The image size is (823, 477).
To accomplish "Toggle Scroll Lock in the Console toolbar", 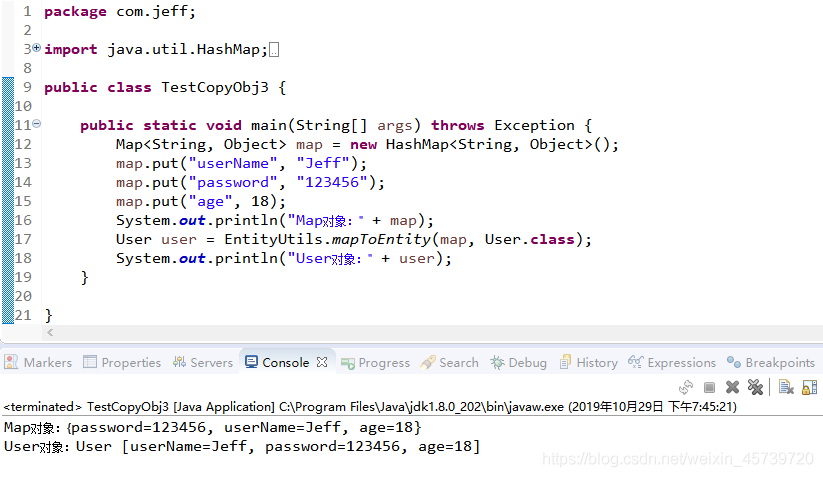I will click(x=809, y=388).
